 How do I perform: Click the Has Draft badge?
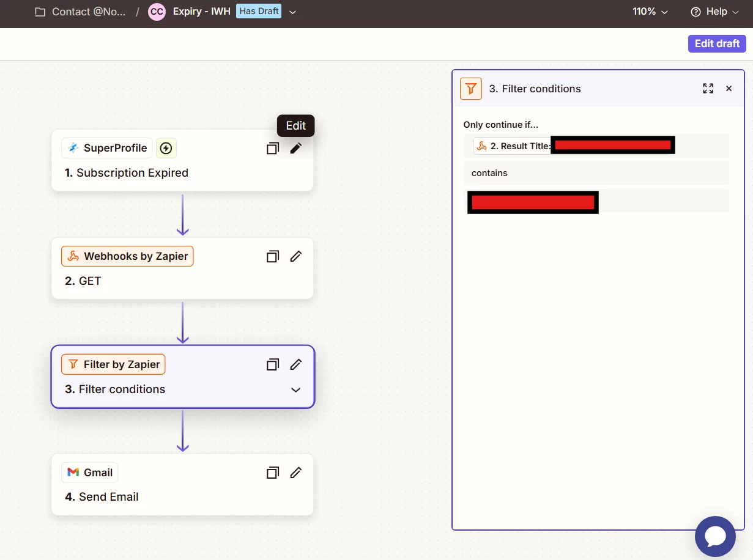tap(259, 11)
